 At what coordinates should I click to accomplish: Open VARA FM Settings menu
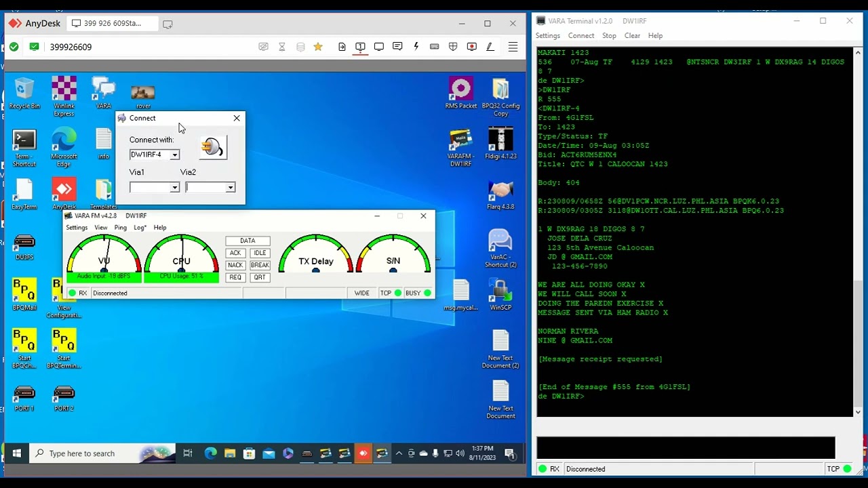(77, 228)
